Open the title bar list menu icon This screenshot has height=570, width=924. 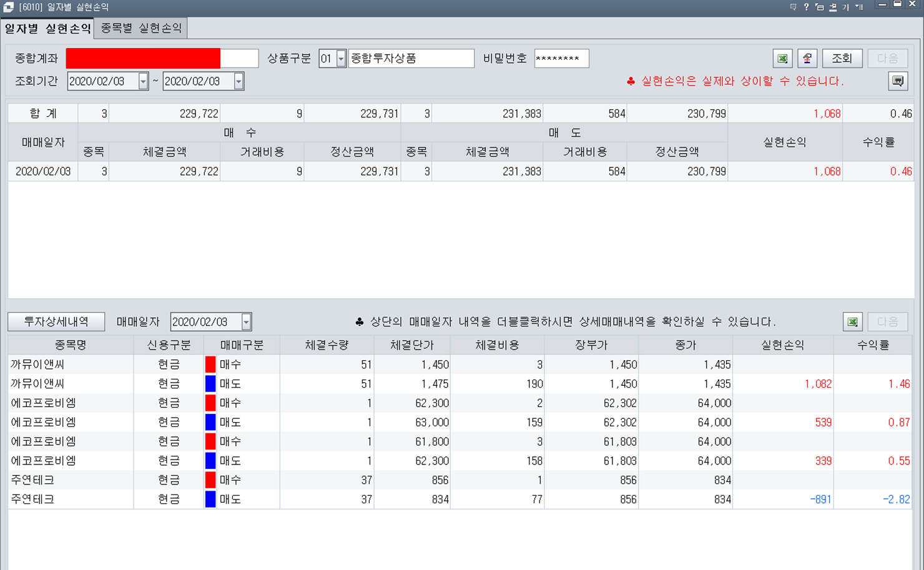[x=859, y=7]
